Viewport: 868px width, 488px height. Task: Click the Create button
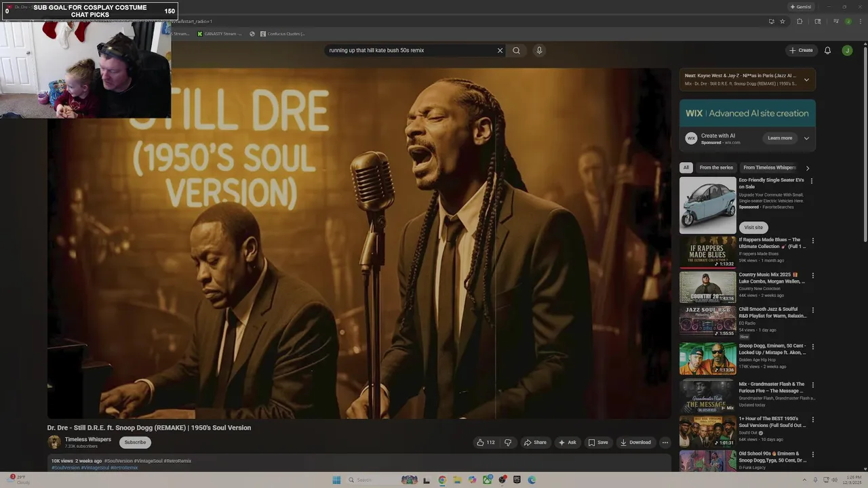coord(801,50)
